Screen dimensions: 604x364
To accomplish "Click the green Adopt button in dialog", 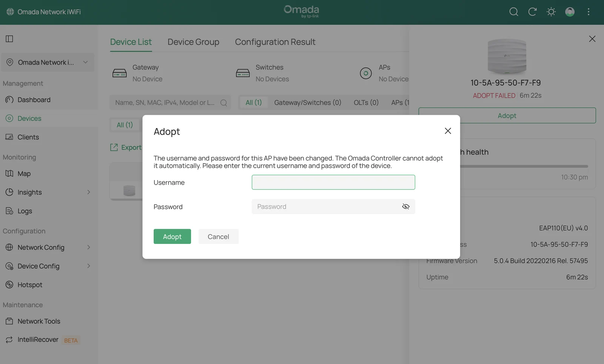I will 172,236.
